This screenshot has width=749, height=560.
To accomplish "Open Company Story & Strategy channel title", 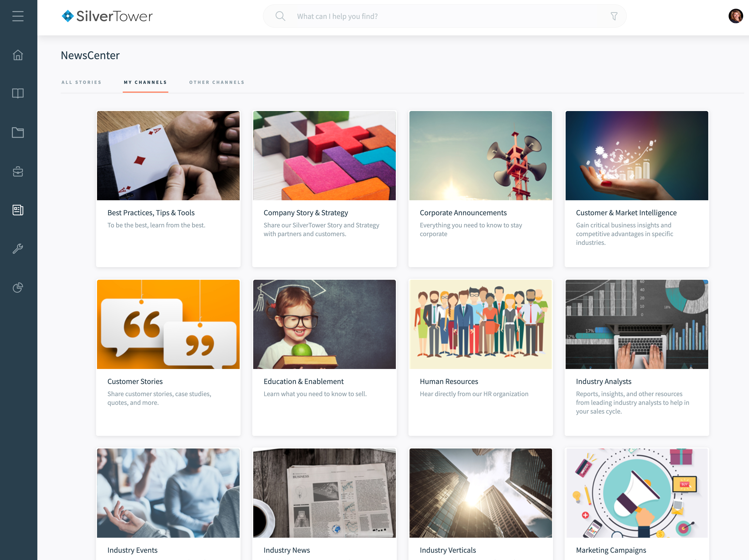I will click(x=306, y=213).
